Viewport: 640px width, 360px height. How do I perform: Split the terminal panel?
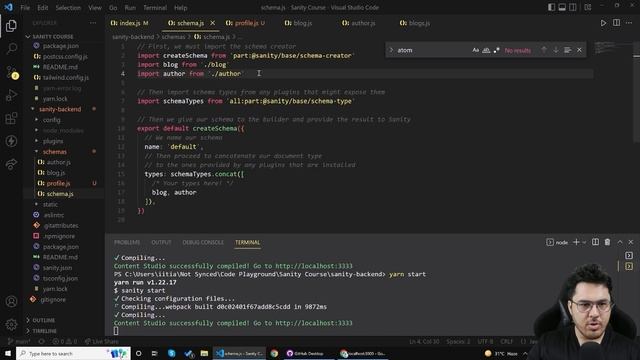596,242
